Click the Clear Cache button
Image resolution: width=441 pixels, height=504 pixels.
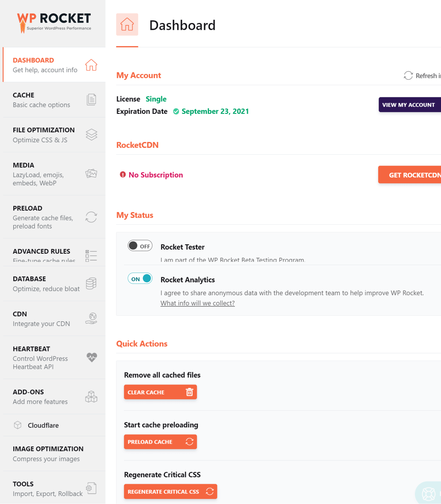(x=160, y=392)
